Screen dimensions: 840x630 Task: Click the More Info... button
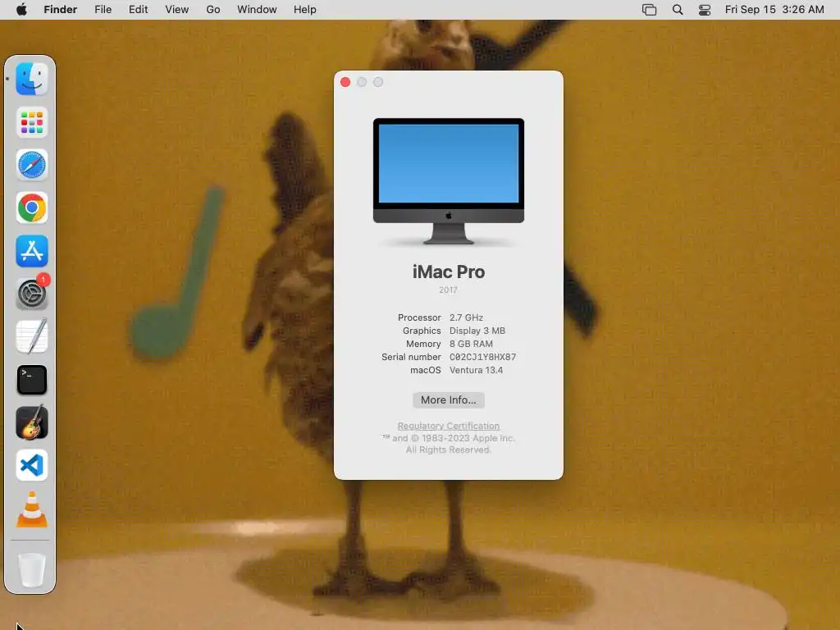[449, 400]
